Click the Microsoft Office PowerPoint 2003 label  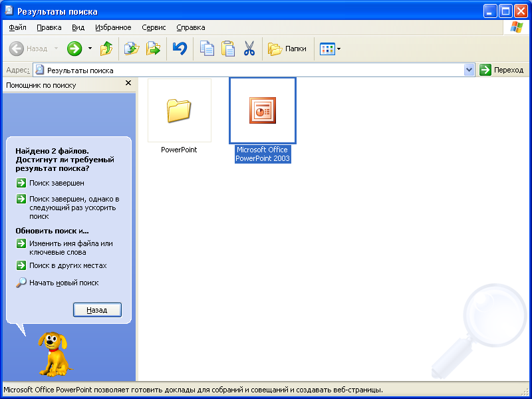pos(263,154)
